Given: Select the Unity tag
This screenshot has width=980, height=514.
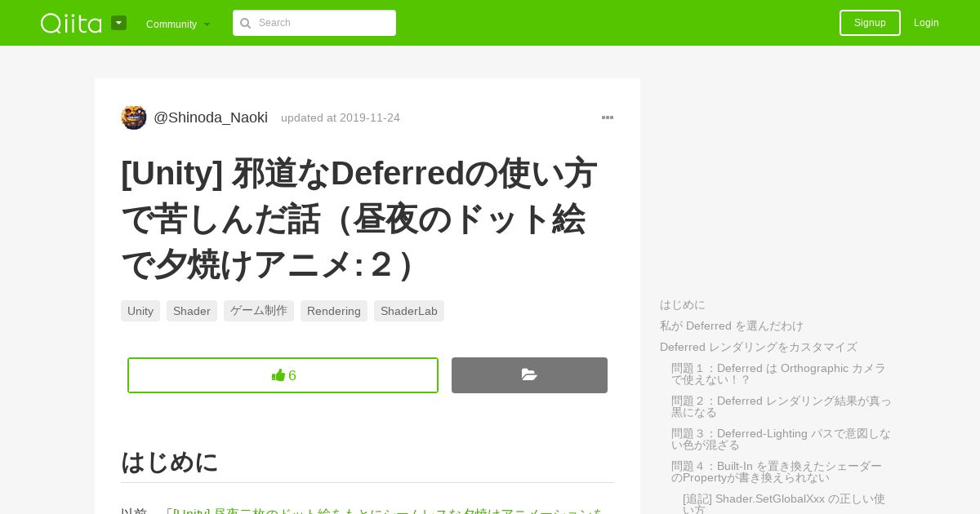Looking at the screenshot, I should coord(140,311).
